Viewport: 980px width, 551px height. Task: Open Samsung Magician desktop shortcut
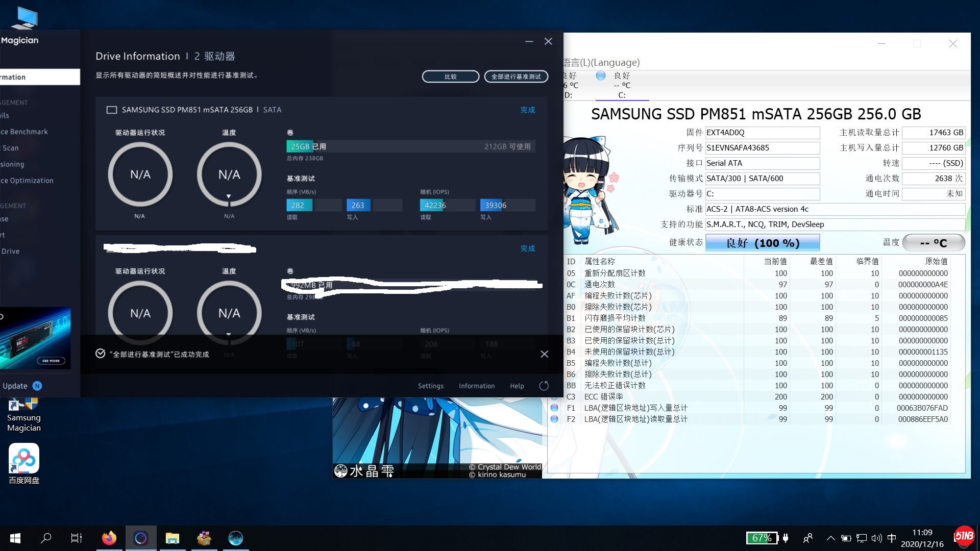coord(23,415)
